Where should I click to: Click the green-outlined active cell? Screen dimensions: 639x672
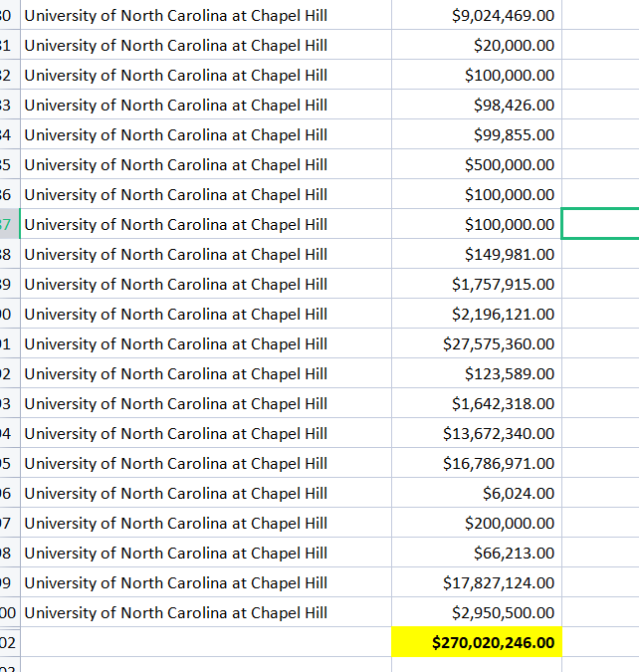click(x=600, y=224)
